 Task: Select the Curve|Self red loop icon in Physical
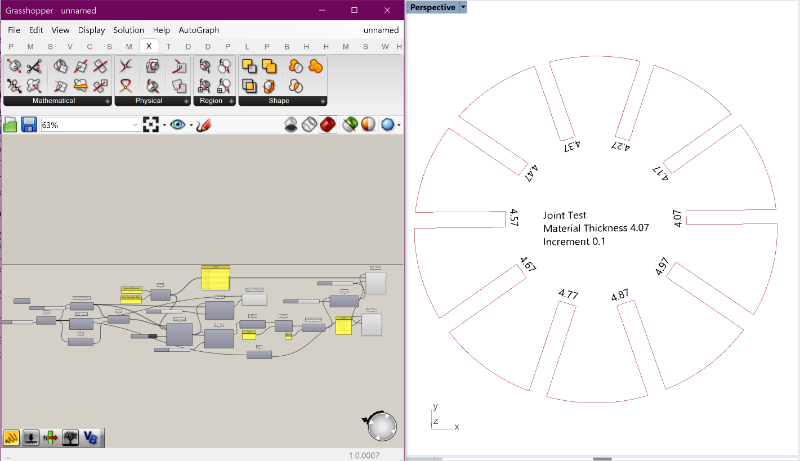[126, 86]
